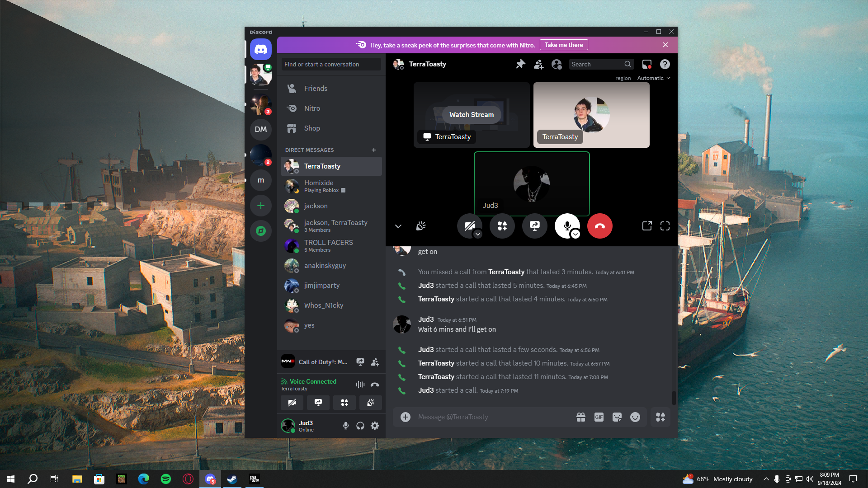Open the emoji picker in message bar
Viewport: 868px width, 488px height.
point(635,417)
